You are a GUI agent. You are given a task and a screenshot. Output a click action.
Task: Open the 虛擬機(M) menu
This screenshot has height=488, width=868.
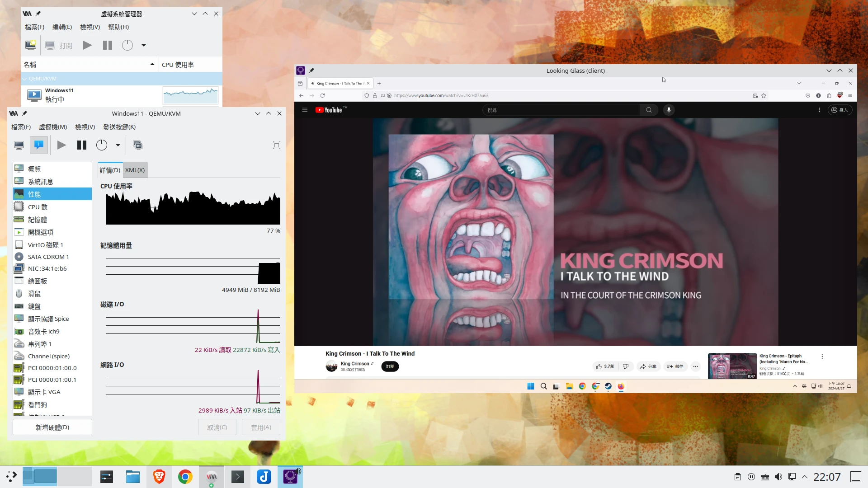tap(53, 127)
